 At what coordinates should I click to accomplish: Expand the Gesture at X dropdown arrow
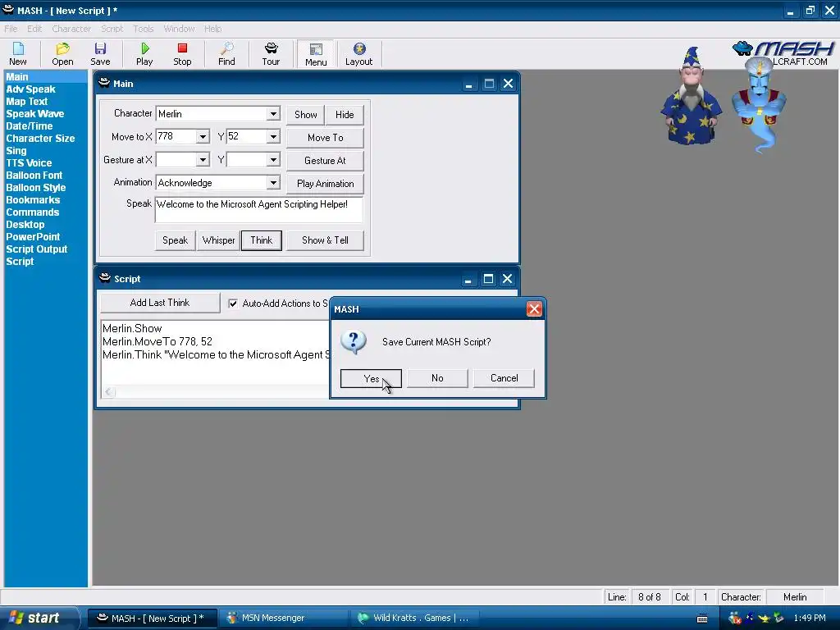tap(203, 160)
